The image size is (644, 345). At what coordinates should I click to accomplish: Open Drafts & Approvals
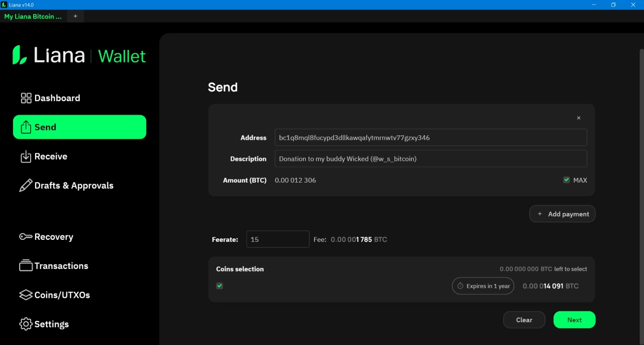click(x=79, y=186)
